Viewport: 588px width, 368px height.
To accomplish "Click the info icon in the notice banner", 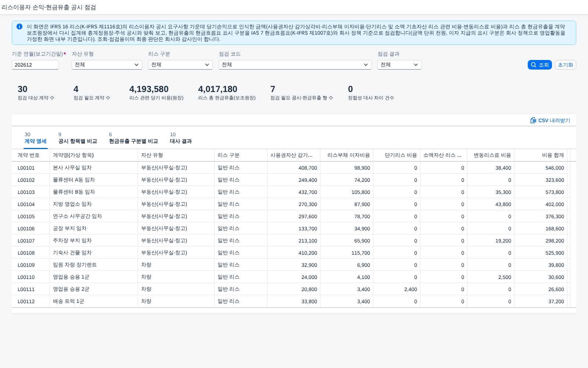I will point(19,26).
